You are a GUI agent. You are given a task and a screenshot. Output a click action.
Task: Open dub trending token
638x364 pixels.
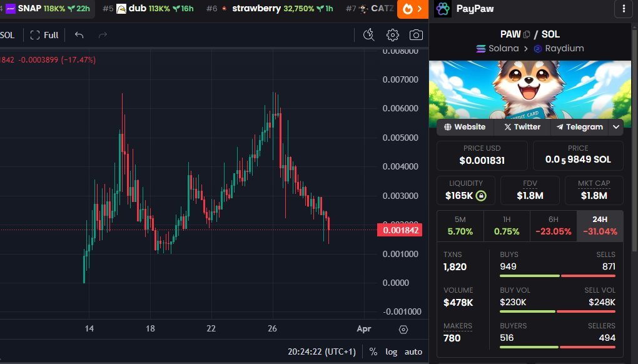pyautogui.click(x=148, y=9)
